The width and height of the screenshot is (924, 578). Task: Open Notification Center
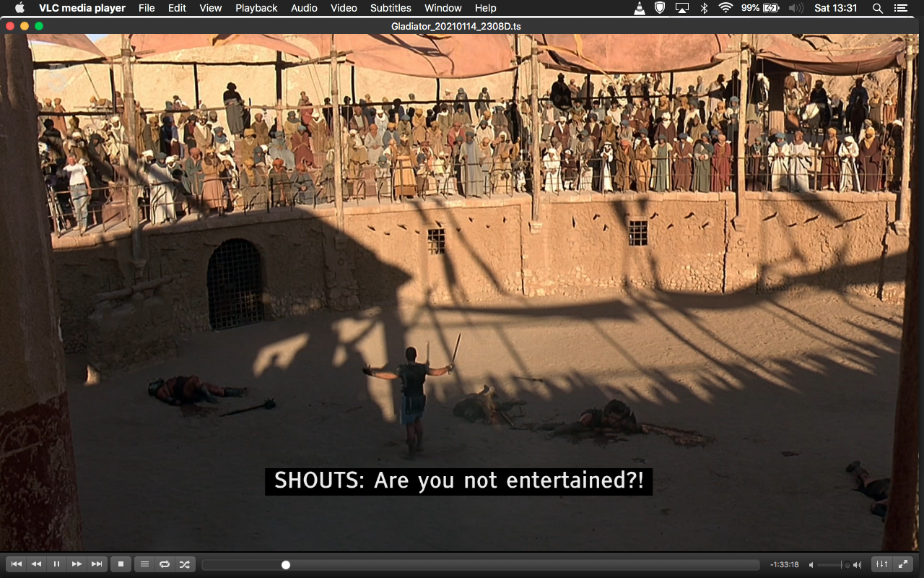click(x=900, y=8)
